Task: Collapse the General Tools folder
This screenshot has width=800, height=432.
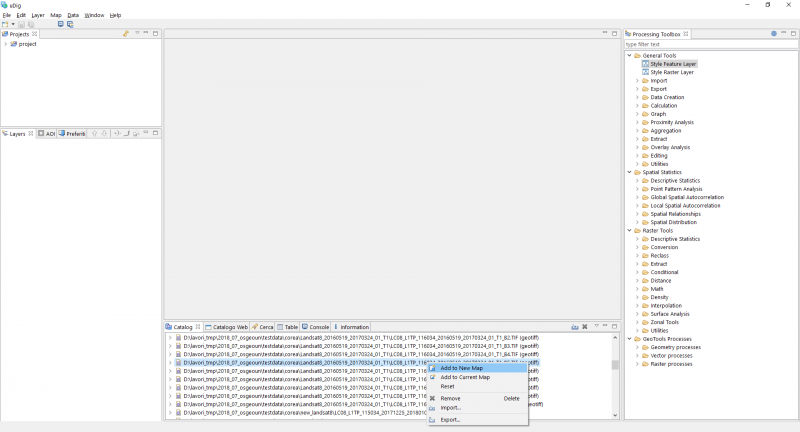Action: (x=629, y=56)
